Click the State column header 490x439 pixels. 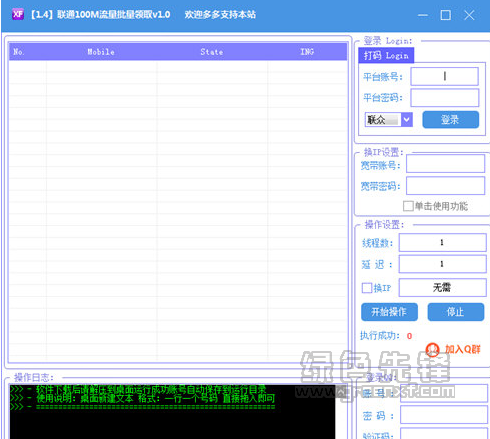pos(212,52)
